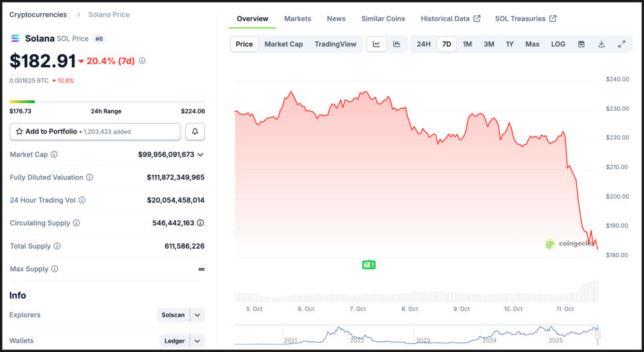
Task: Click Add to Portfolio button
Action: [x=95, y=132]
